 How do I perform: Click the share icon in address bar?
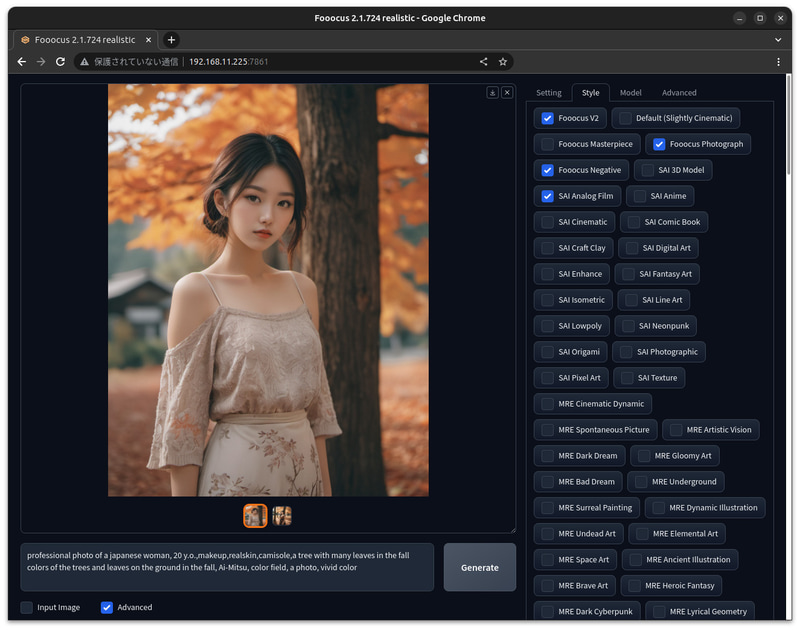(x=484, y=61)
